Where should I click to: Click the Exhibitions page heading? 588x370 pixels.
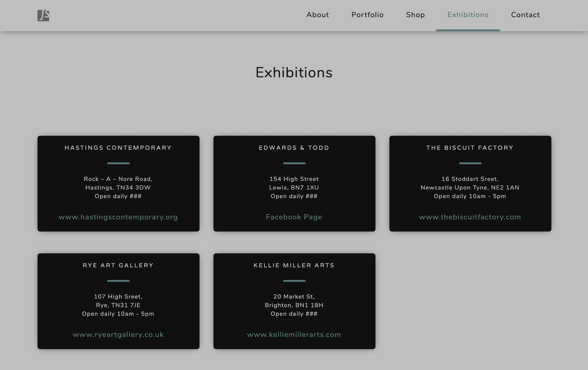pos(294,72)
